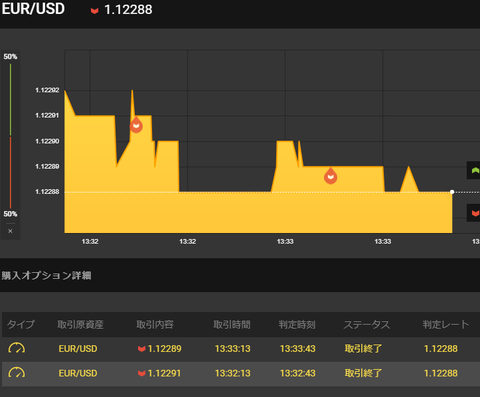Click the ステータス column header
Image resolution: width=480 pixels, height=397 pixels.
pyautogui.click(x=367, y=324)
